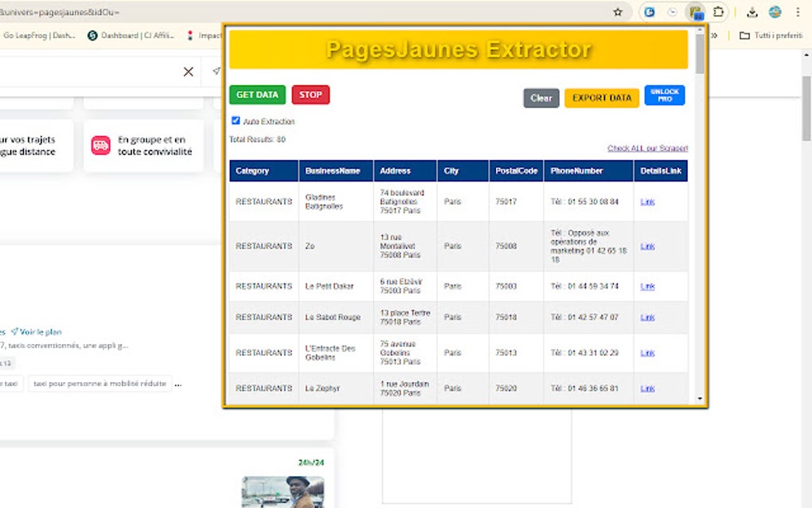This screenshot has width=812, height=508.
Task: Click the EXPORT DATA button
Action: 601,98
